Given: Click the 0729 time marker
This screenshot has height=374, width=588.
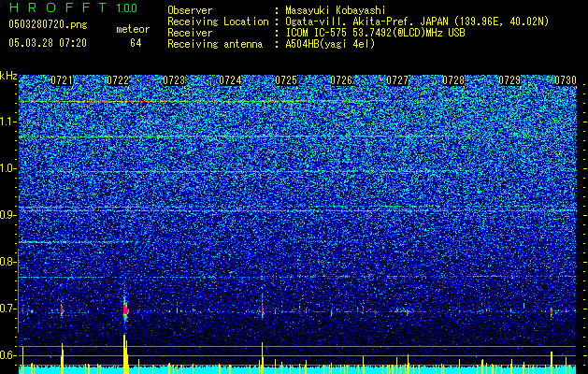Looking at the screenshot, I should tap(509, 80).
